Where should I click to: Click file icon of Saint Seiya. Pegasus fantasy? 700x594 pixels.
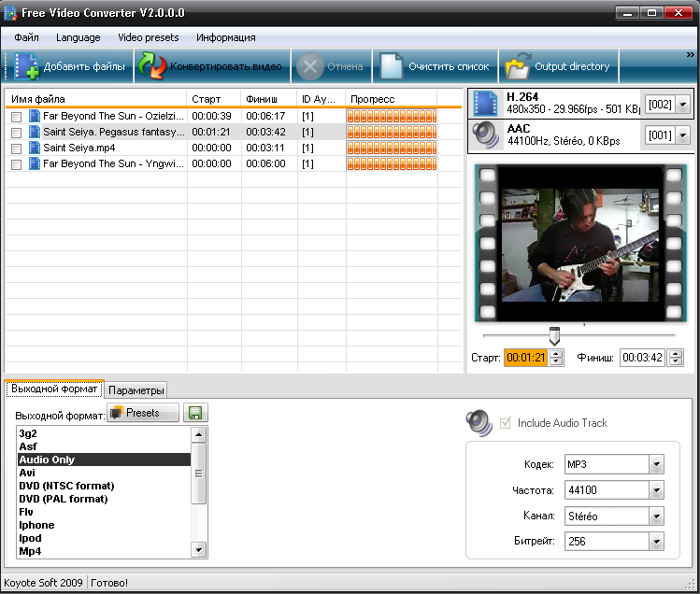coord(34,132)
